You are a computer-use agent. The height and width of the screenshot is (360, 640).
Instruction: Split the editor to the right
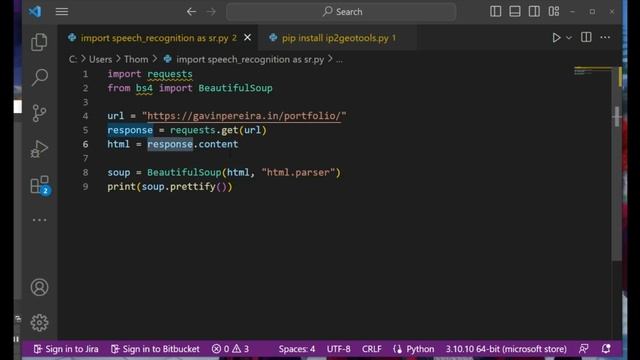(x=586, y=37)
